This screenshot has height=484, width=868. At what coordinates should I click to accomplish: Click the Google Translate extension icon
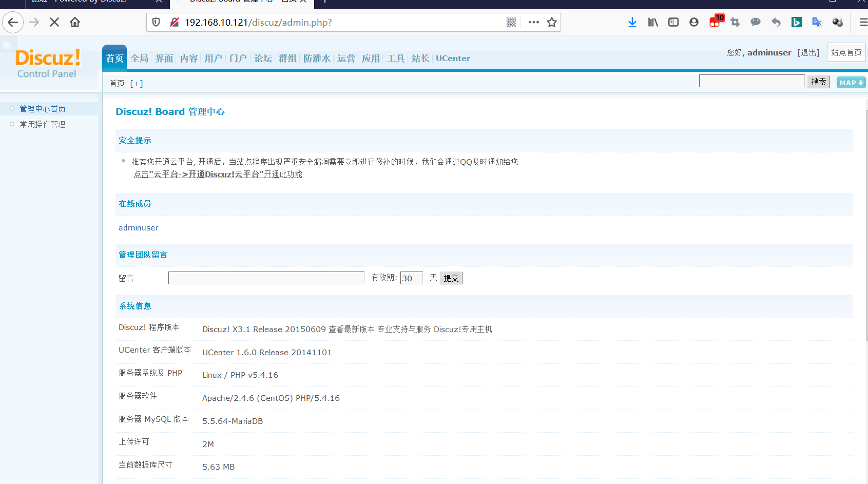pos(817,23)
